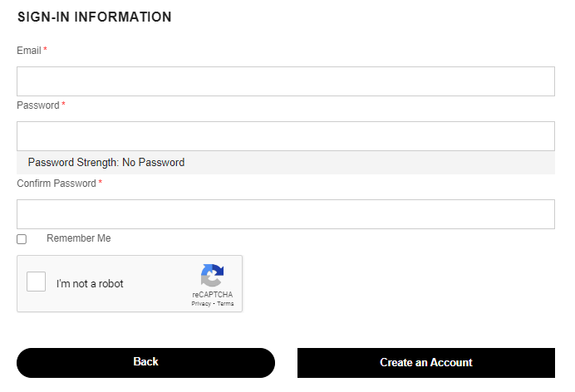
Task: Click the Password field label
Action: coord(38,105)
